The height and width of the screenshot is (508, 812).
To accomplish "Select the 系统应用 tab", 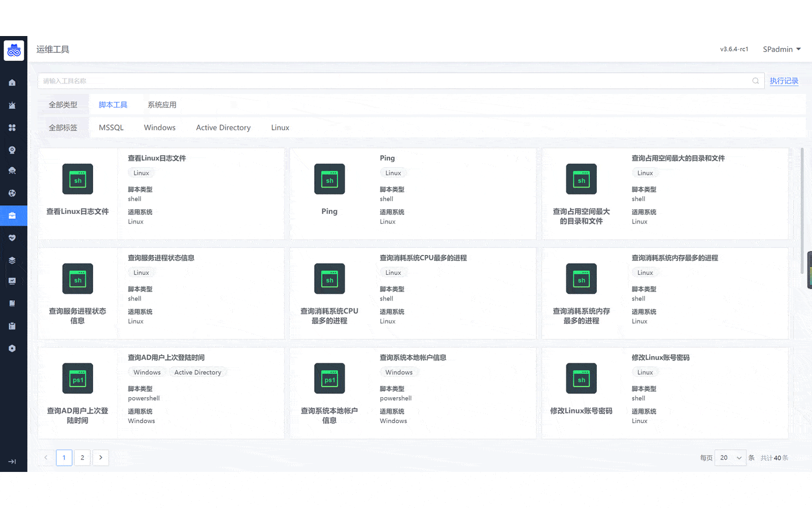I will [162, 105].
